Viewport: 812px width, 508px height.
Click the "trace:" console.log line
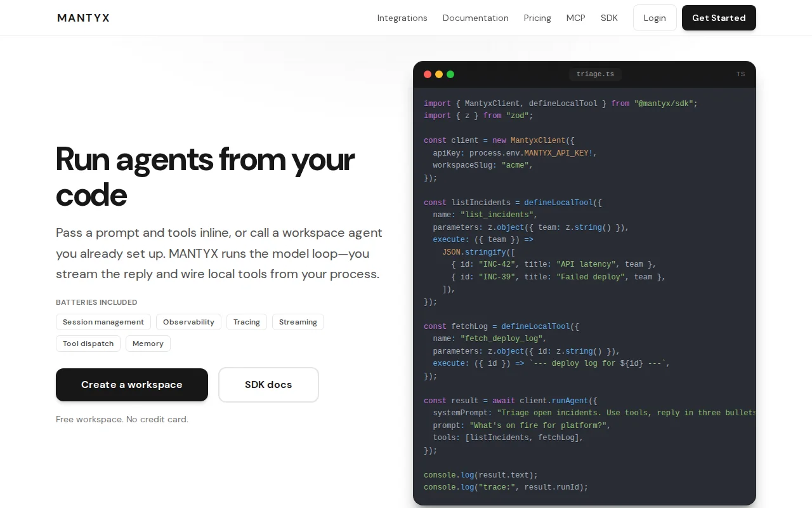506,487
